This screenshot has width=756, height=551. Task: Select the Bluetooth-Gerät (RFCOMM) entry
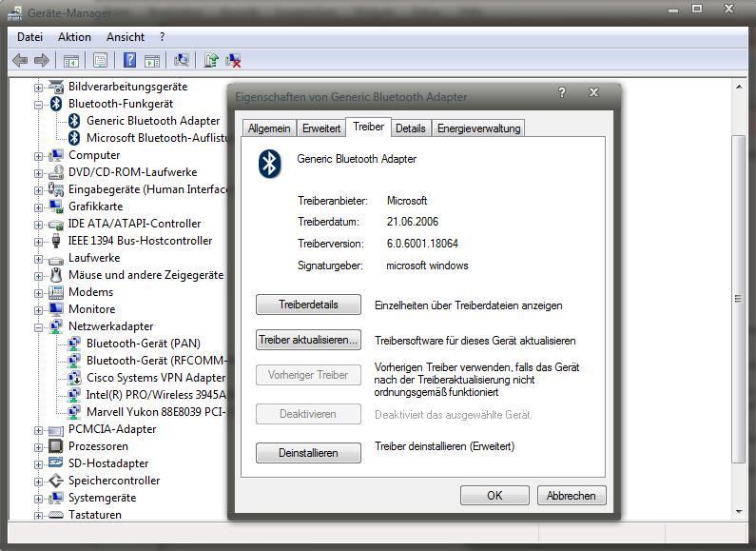click(156, 361)
